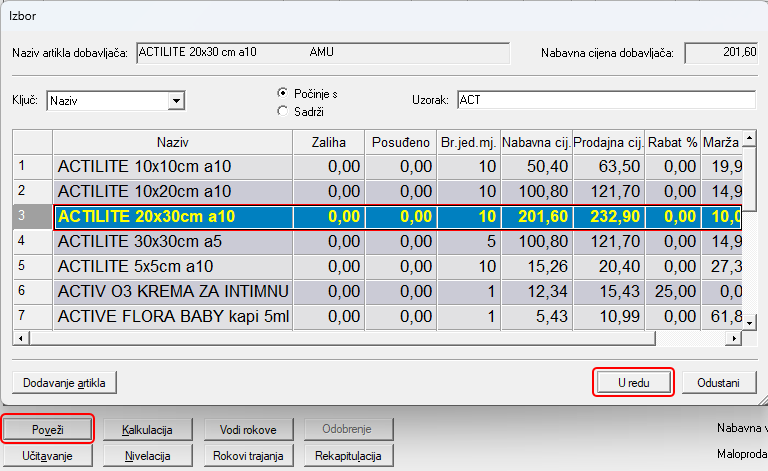This screenshot has width=768, height=471.
Task: Click the Nivelacija button
Action: tap(147, 456)
